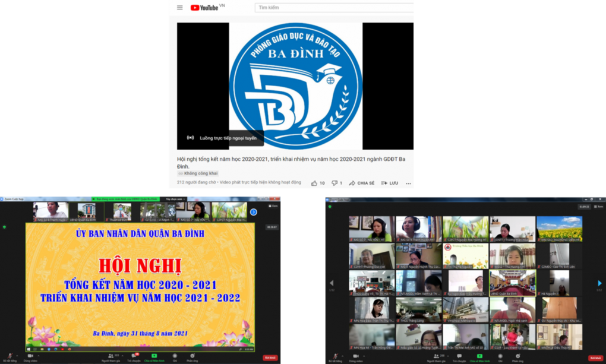Go to next gallery page in right Zoom
The width and height of the screenshot is (606, 364).
[599, 283]
